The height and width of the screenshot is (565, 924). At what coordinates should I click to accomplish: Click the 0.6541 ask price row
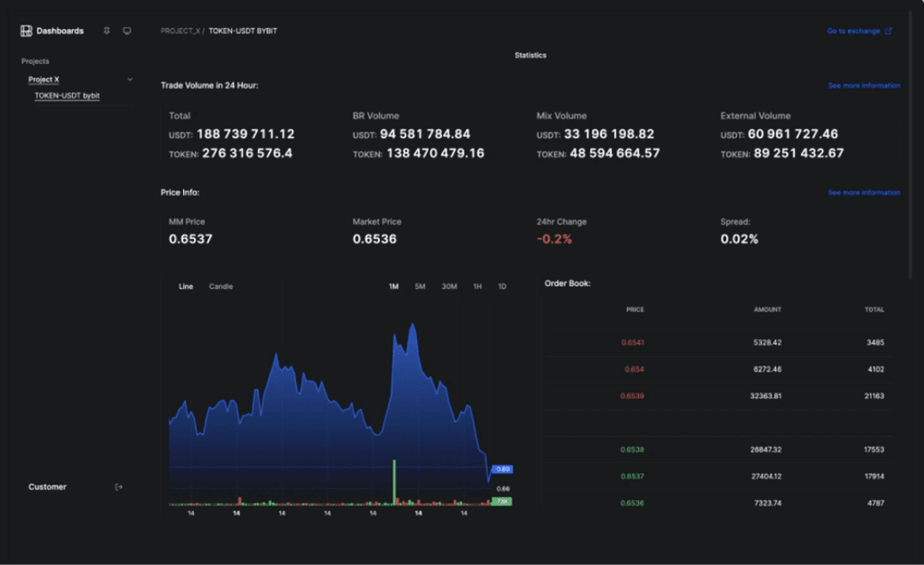pyautogui.click(x=633, y=342)
